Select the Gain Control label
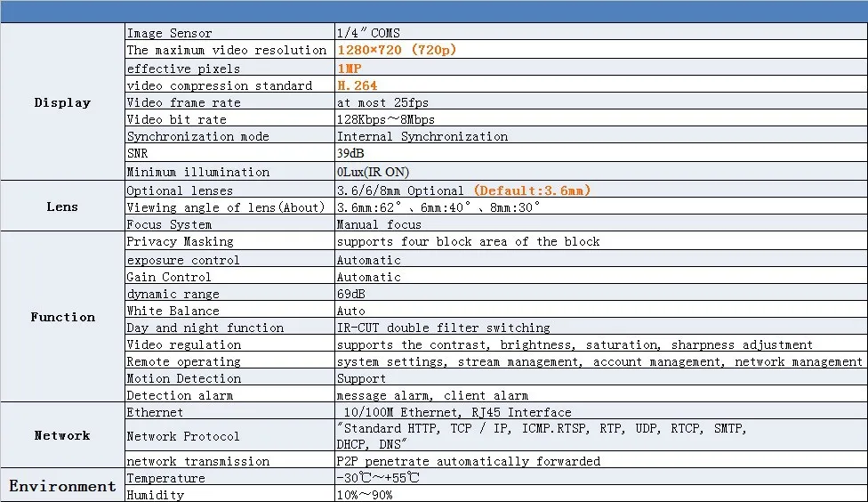Viewport: 868px width, 502px height. pos(169,277)
